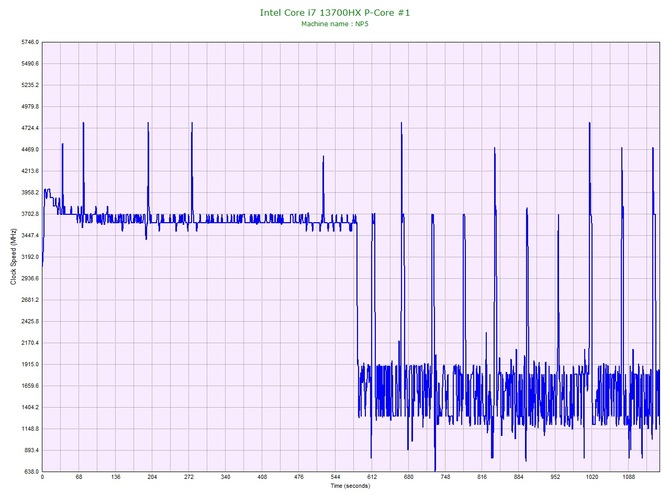Click the y-axis value 3192.0
The height and width of the screenshot is (503, 670).
pos(30,257)
